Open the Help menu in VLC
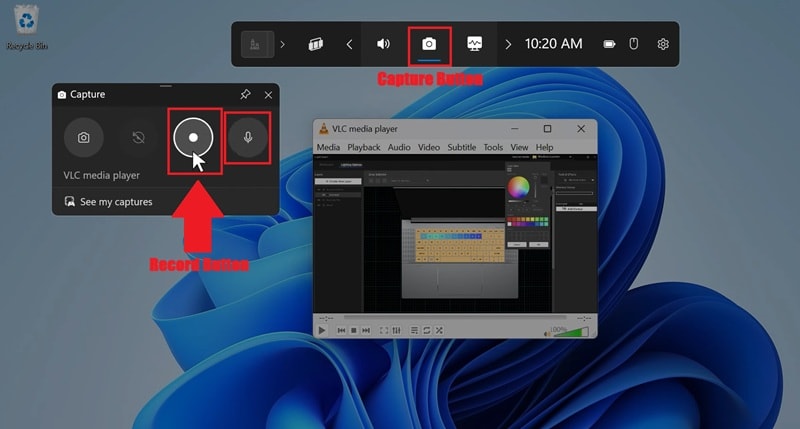Screen dimensions: 800x429 coord(544,147)
